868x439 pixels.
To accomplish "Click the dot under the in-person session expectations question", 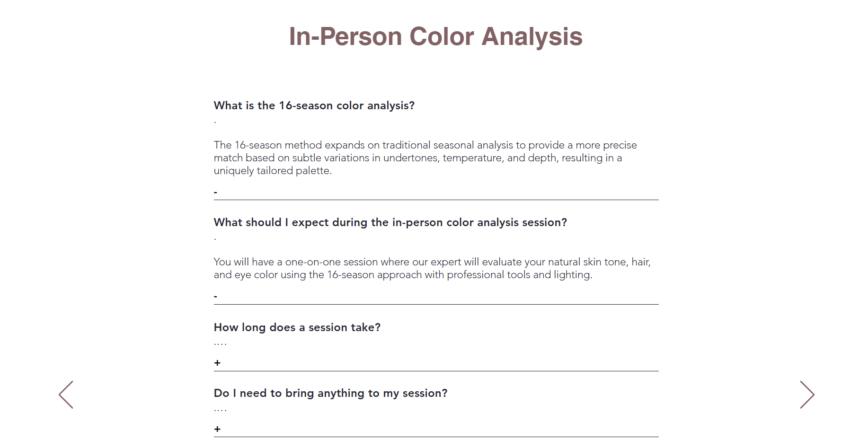I will 215,239.
